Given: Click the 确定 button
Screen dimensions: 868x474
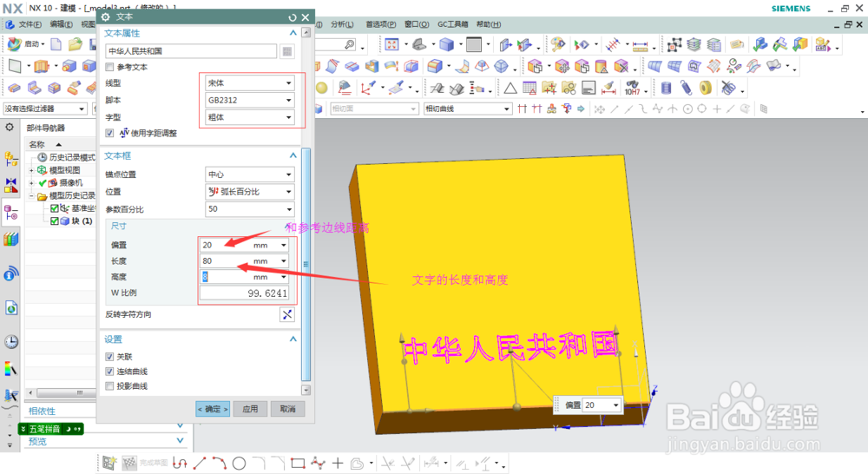Looking at the screenshot, I should (213, 409).
